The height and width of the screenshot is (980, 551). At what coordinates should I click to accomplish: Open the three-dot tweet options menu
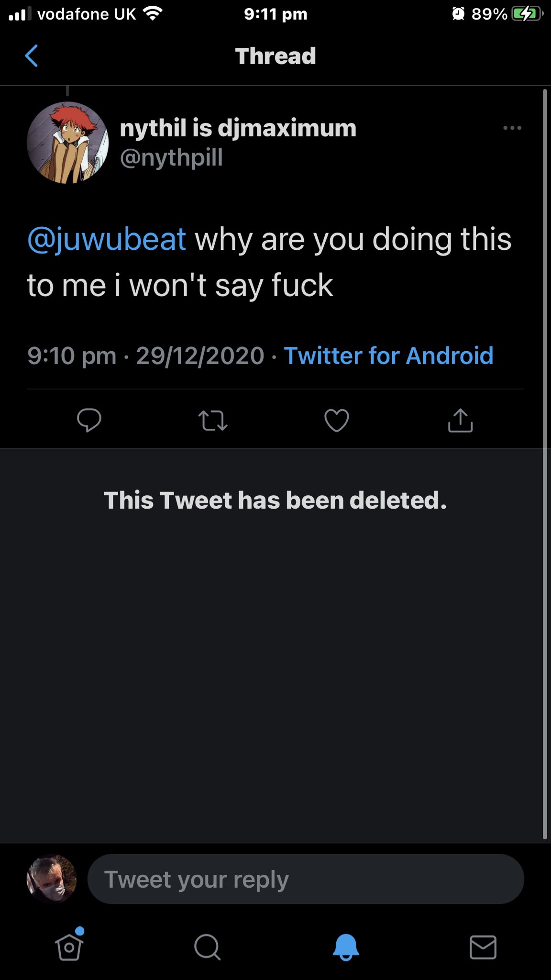pos(512,128)
